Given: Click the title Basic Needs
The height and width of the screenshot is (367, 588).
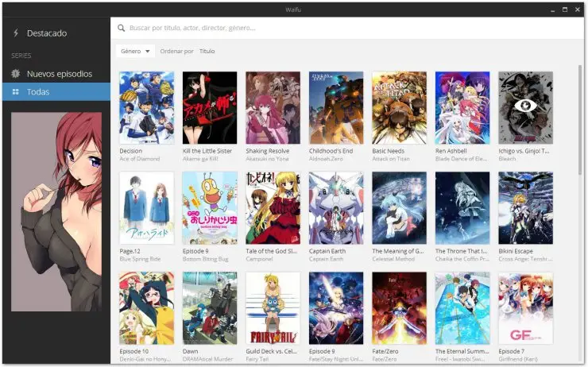Looking at the screenshot, I should coord(388,151).
